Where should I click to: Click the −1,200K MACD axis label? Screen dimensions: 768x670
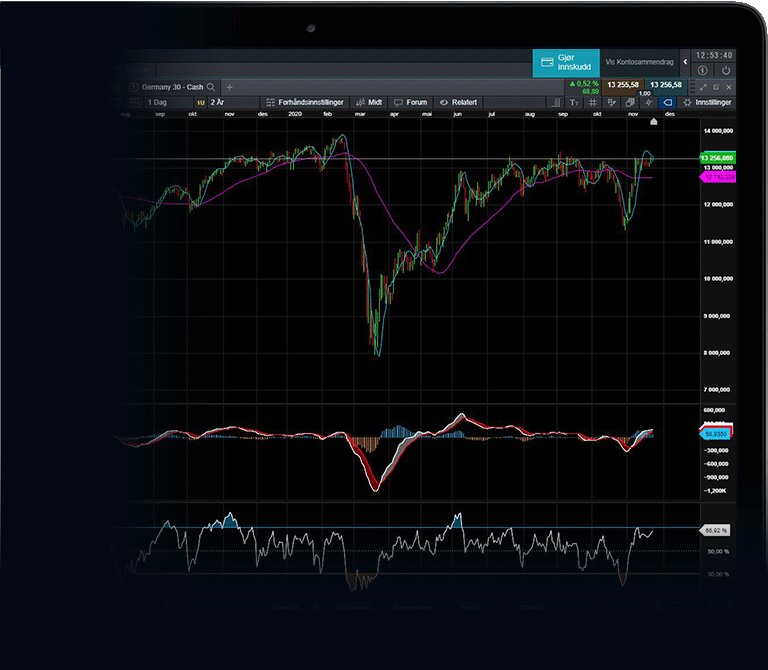(x=715, y=491)
